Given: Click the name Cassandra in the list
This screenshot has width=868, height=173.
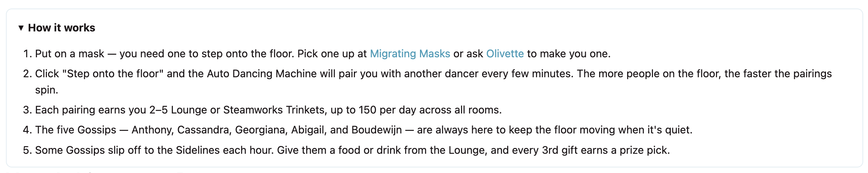Looking at the screenshot, I should [205, 130].
